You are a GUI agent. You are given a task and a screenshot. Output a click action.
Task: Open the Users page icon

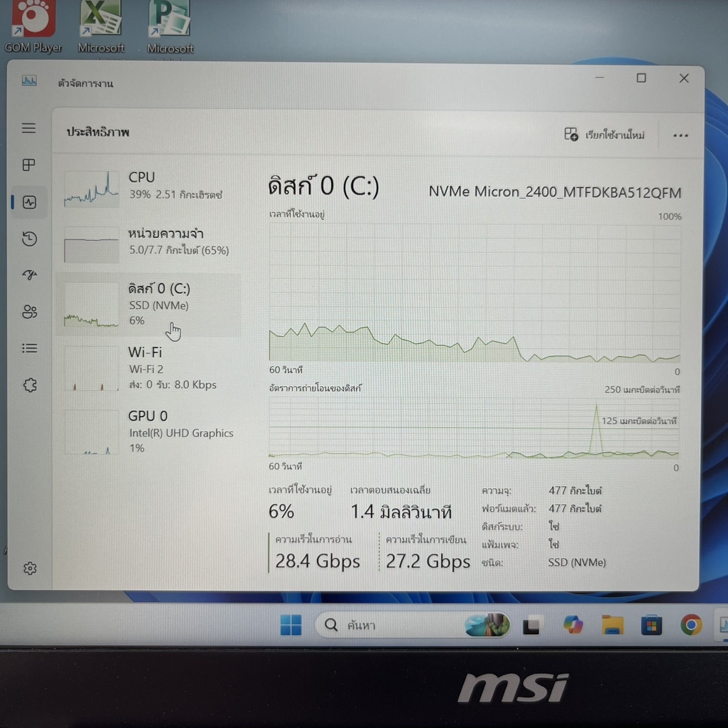tap(30, 312)
